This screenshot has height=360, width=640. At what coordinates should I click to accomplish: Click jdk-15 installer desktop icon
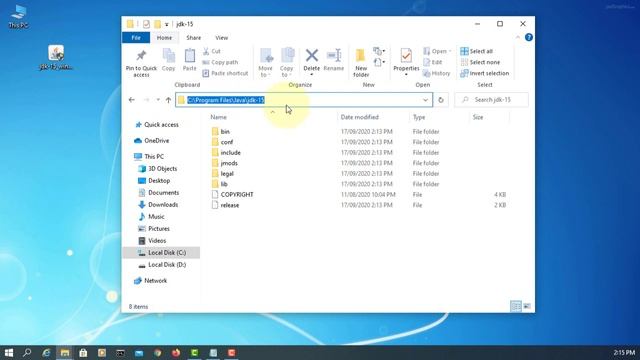coord(56,57)
